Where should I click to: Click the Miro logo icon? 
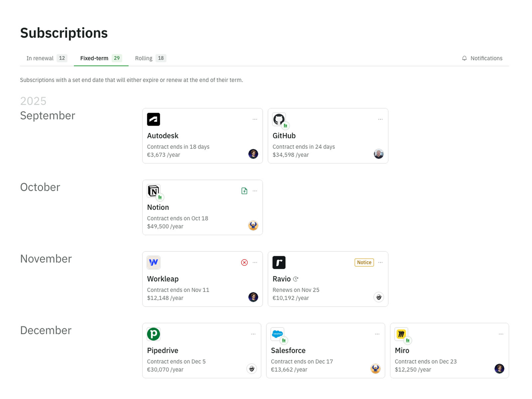click(x=401, y=334)
